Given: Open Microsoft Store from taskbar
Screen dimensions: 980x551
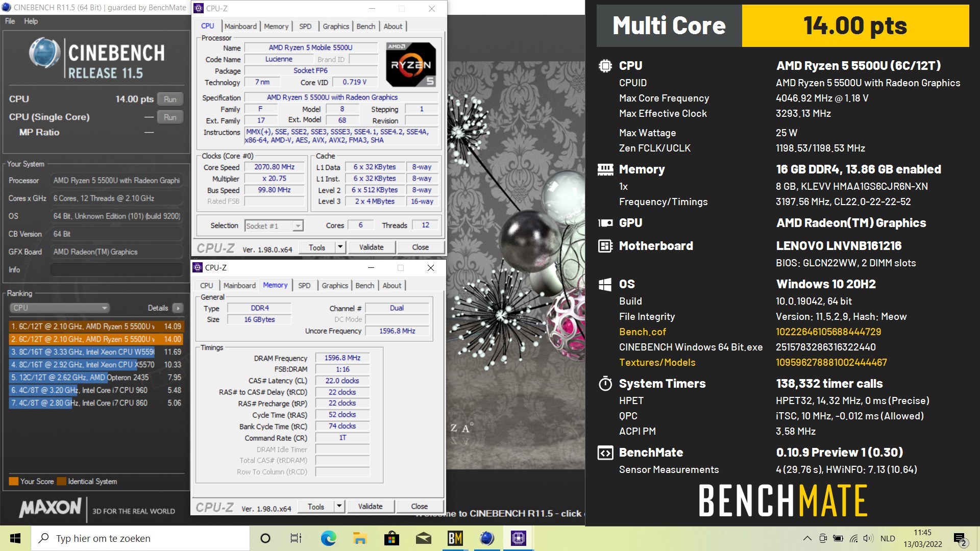Looking at the screenshot, I should 391,538.
